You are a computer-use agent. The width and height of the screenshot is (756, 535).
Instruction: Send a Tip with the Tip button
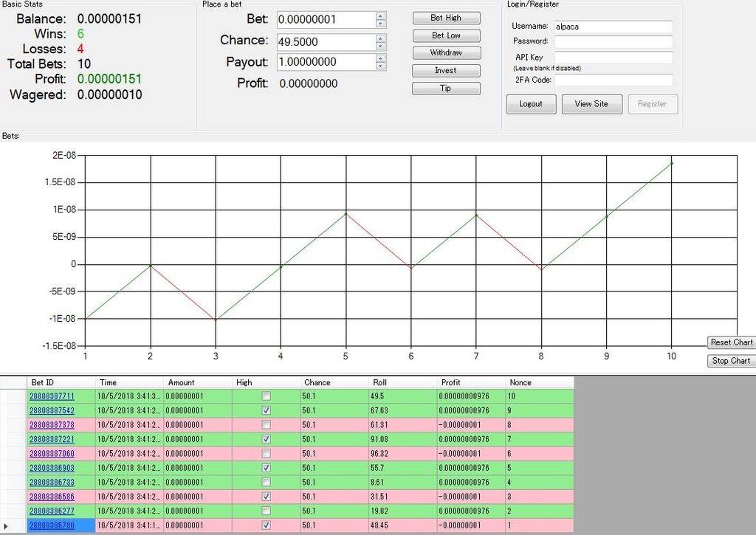(446, 89)
